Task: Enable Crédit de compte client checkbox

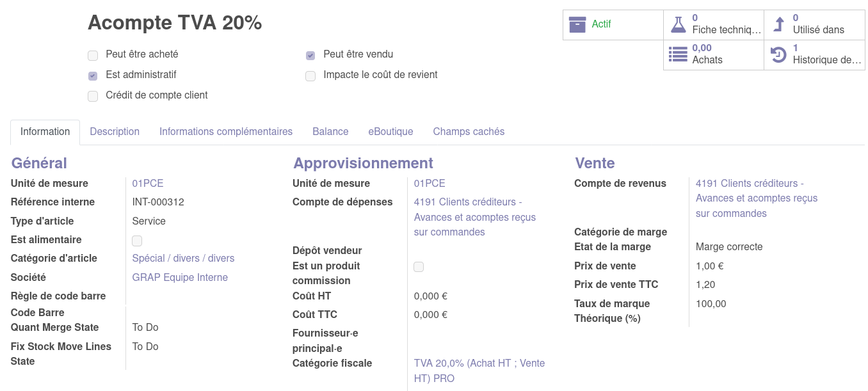Action: pos(93,96)
